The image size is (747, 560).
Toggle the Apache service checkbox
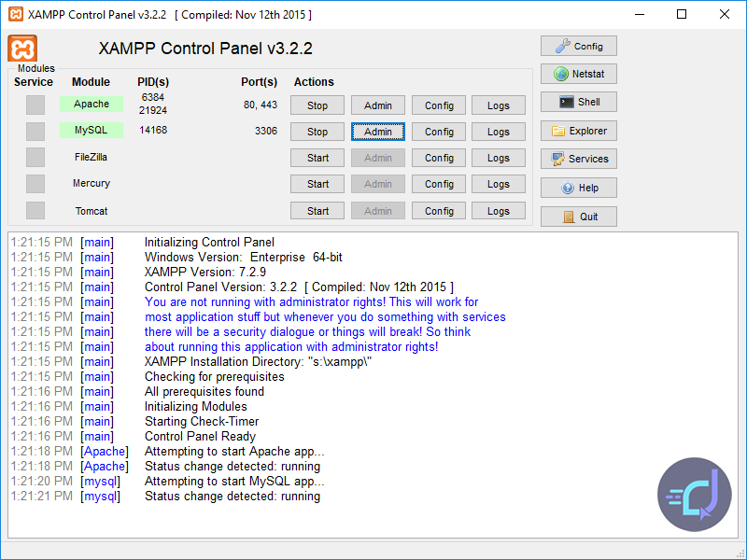pos(35,105)
